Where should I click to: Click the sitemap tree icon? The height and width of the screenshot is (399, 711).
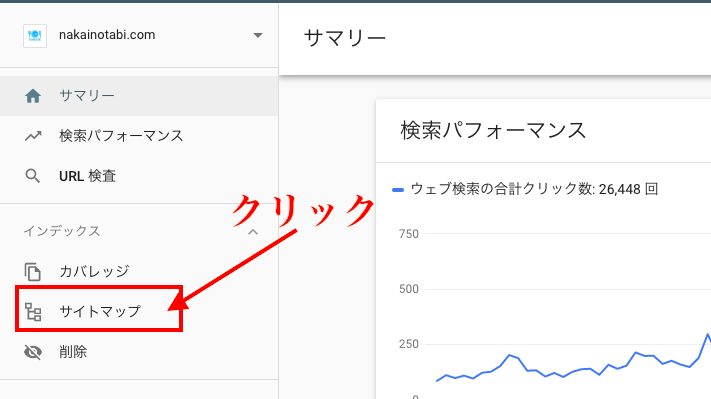click(33, 312)
